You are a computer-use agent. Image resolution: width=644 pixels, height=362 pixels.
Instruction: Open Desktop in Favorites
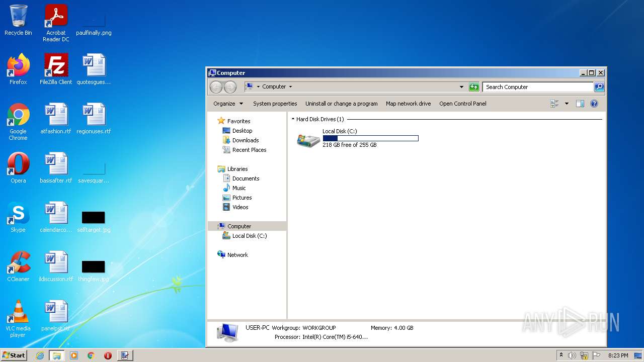pos(242,131)
